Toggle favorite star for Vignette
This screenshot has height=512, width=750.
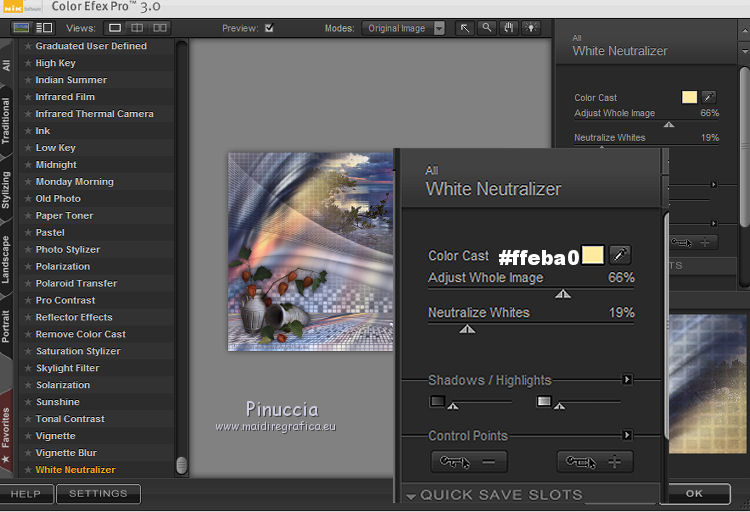[28, 436]
